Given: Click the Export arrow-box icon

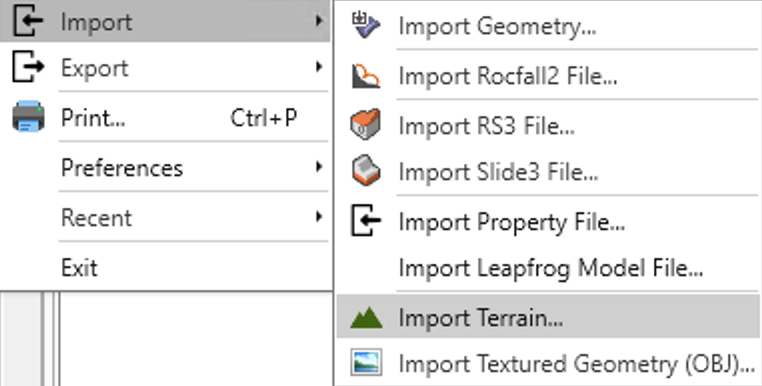Looking at the screenshot, I should [28, 67].
